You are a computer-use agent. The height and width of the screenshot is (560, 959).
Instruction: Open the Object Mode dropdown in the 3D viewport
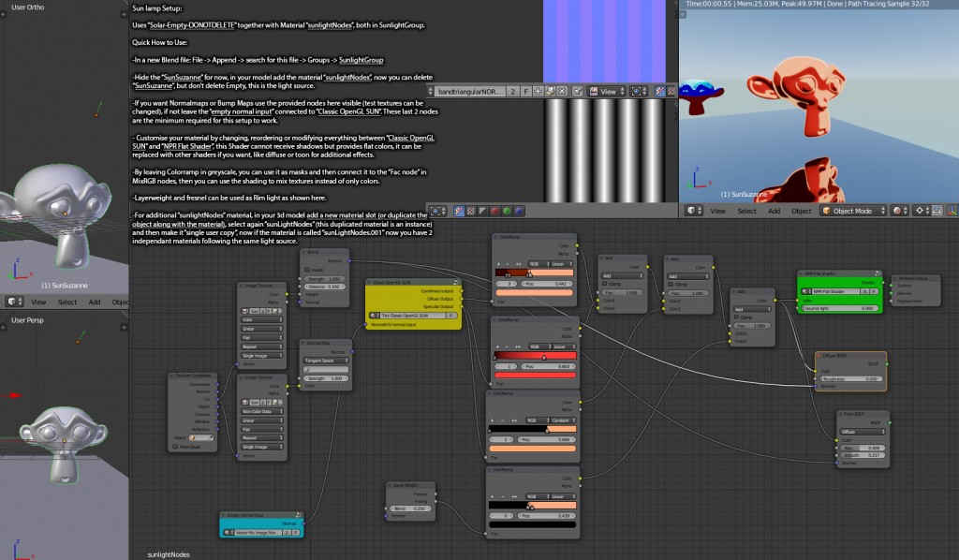(x=852, y=213)
